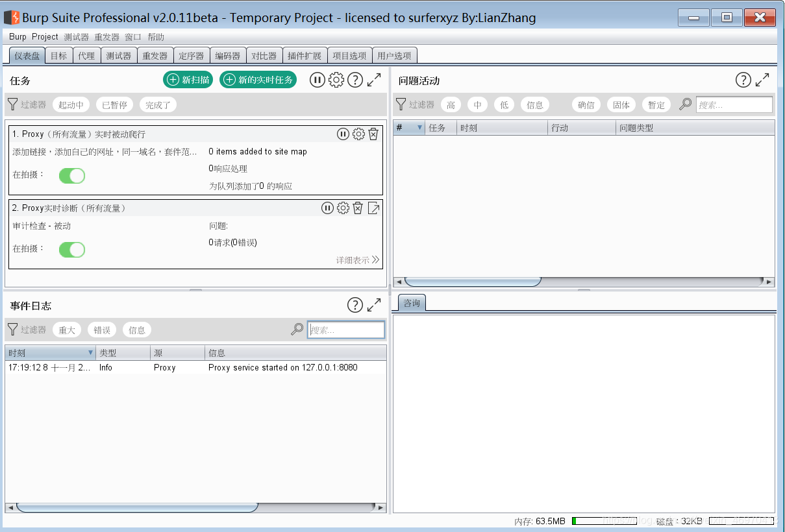Open Proxy实时诊断 task in new window
This screenshot has width=785, height=532.
[373, 208]
